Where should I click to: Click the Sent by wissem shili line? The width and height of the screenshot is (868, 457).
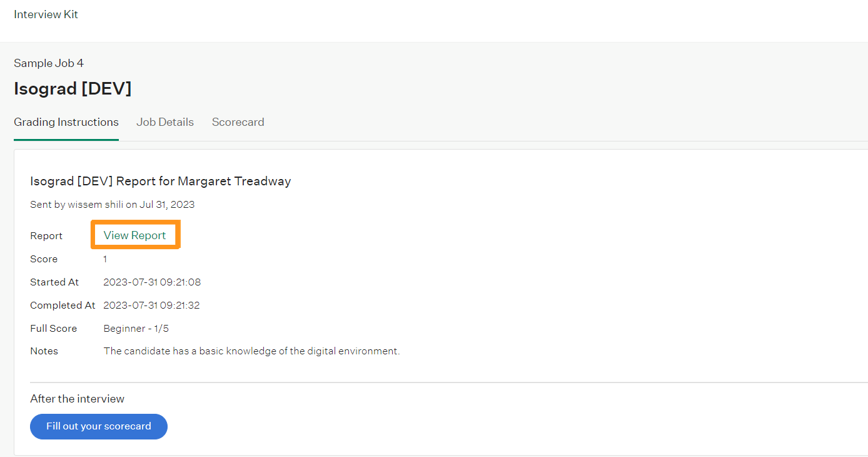pyautogui.click(x=113, y=205)
